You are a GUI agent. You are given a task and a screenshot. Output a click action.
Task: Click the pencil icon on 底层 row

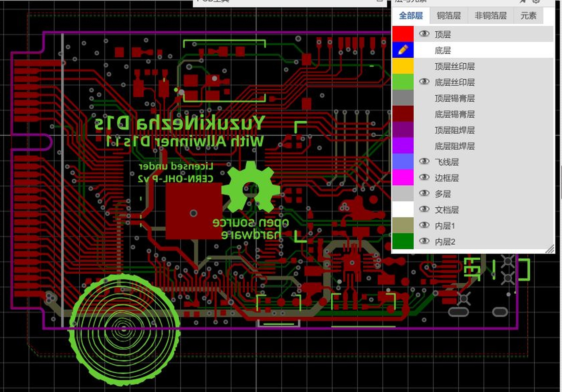coord(403,50)
